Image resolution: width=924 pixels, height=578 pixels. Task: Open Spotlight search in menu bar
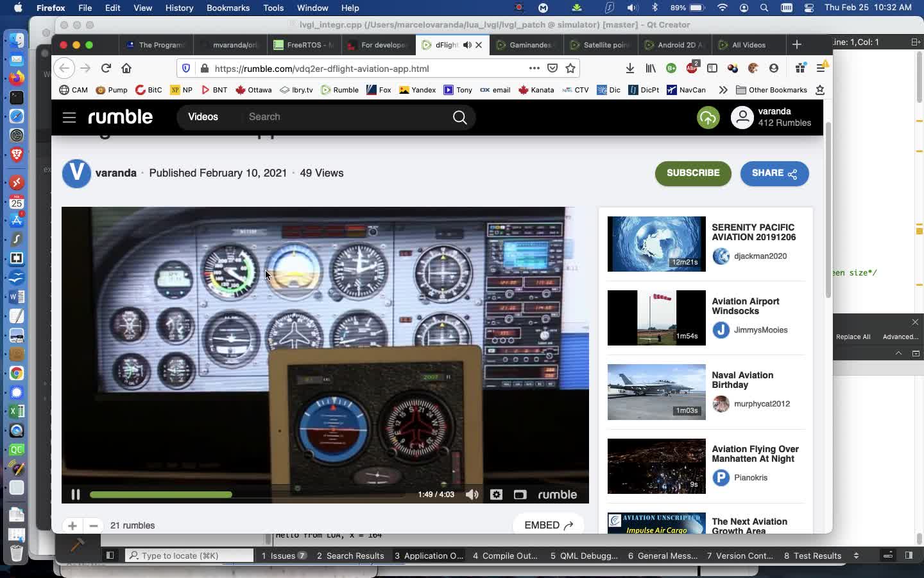(764, 8)
